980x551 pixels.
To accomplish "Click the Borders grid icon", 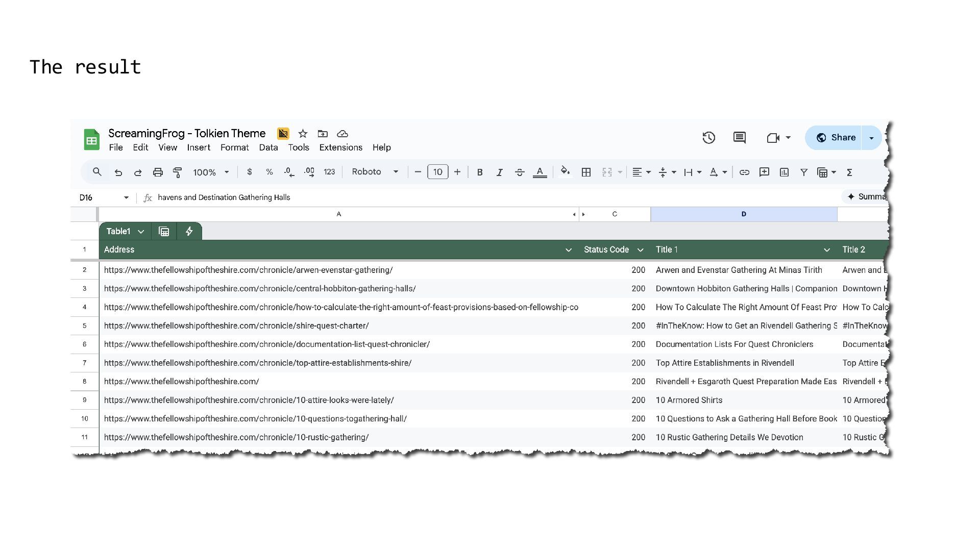I will [x=586, y=172].
